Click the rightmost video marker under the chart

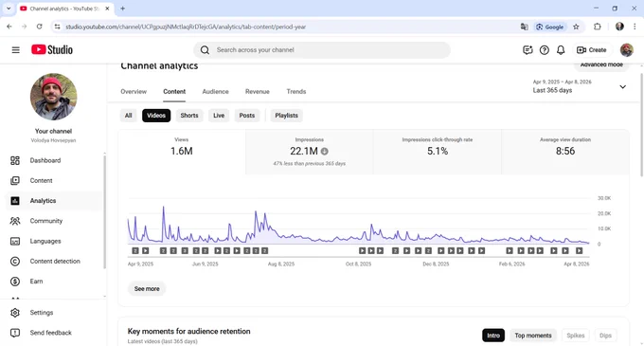[x=579, y=250]
